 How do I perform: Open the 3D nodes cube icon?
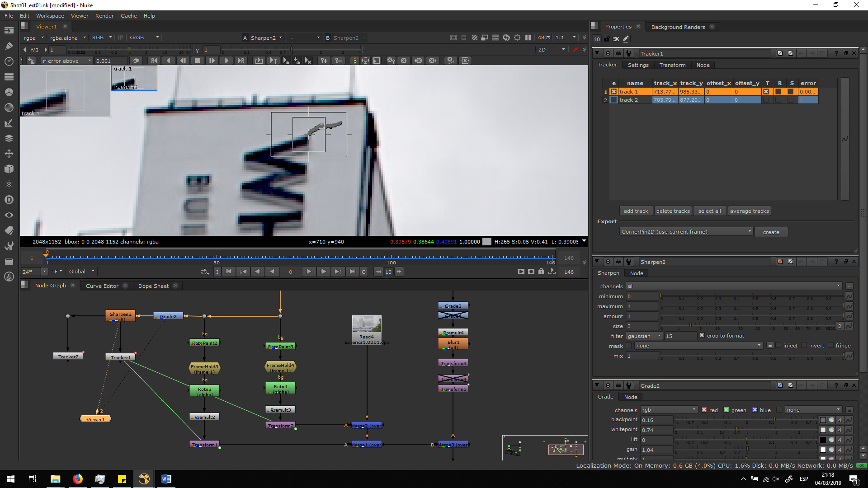pyautogui.click(x=9, y=169)
